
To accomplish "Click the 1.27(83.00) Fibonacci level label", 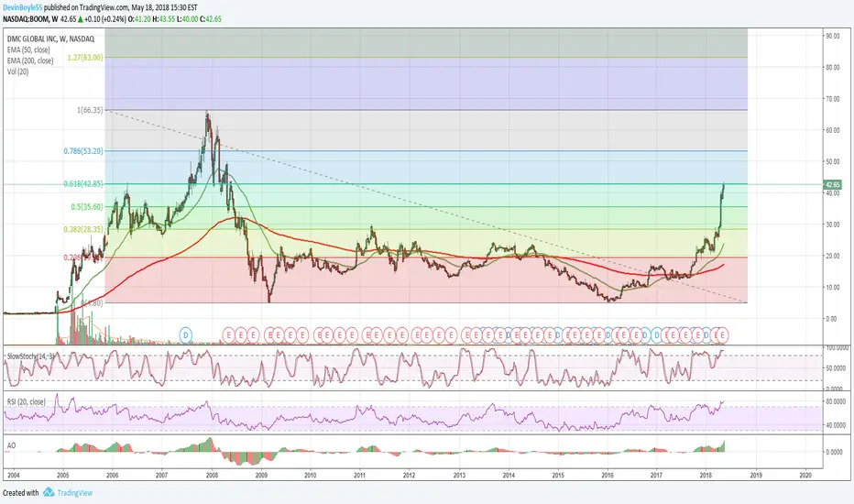I will point(85,57).
